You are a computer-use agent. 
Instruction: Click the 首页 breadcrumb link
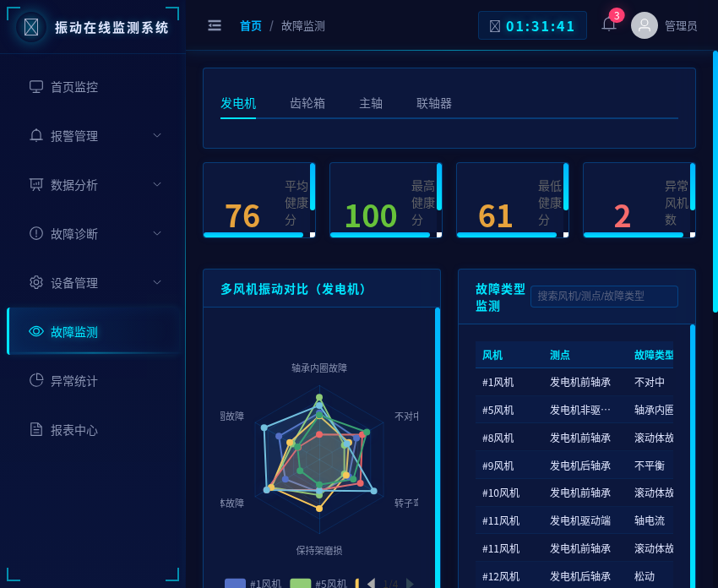(251, 26)
